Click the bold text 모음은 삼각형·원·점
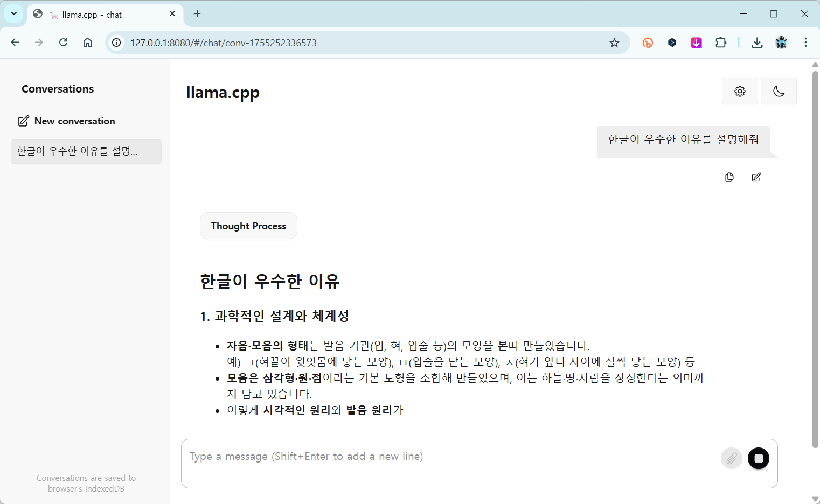 pos(275,378)
